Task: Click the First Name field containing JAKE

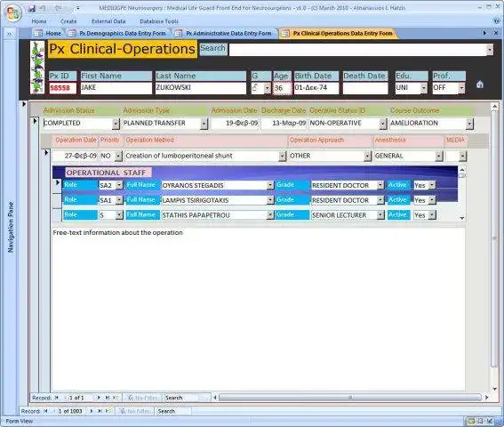Action: [116, 88]
